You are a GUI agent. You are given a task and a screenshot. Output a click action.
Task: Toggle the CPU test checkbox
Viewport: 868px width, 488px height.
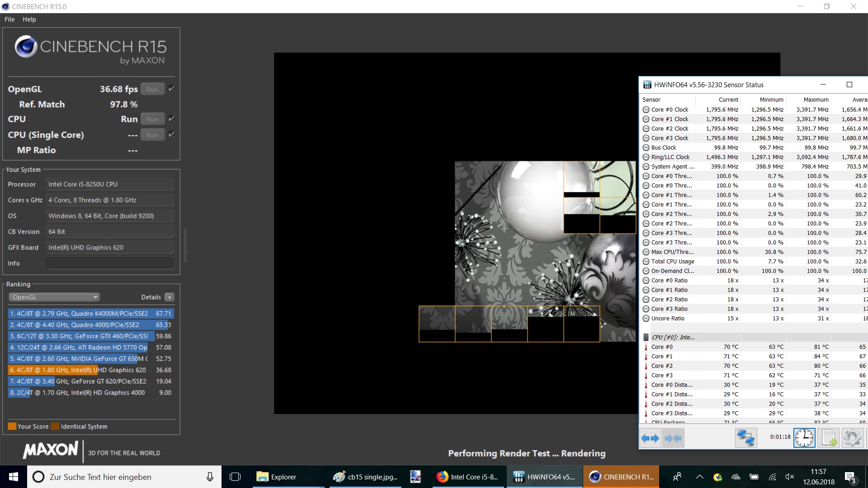171,118
